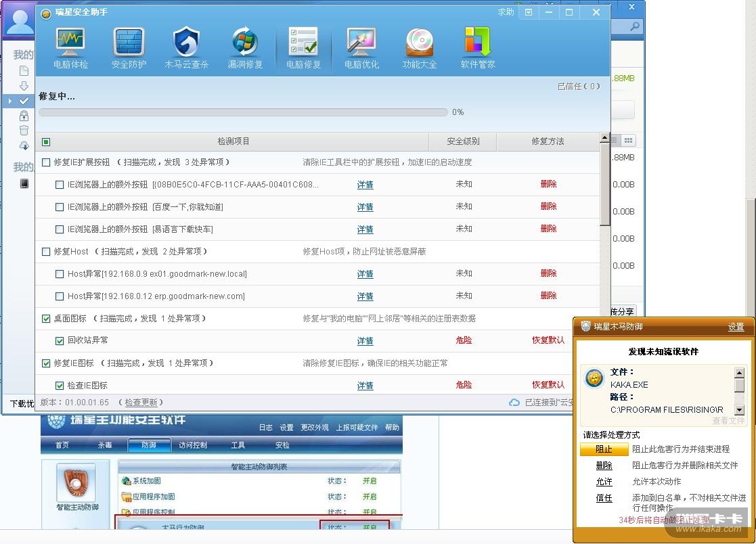Click the download arrow icon in left sidebar

pyautogui.click(x=24, y=86)
